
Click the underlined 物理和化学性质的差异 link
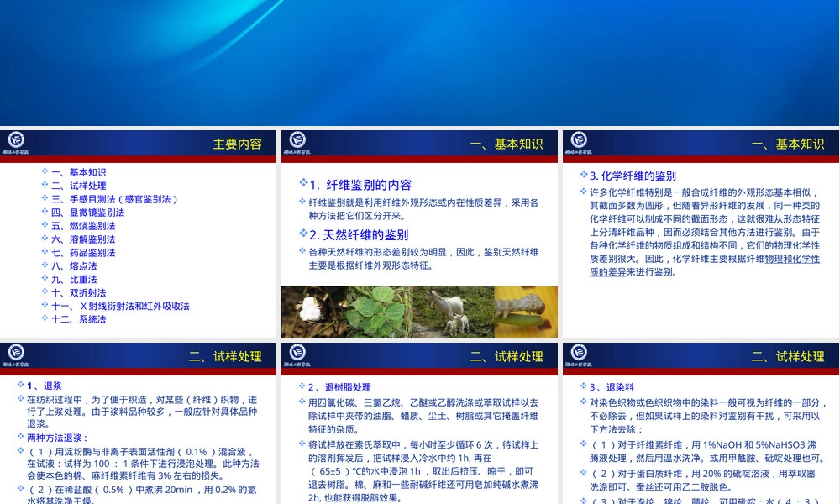[x=705, y=265]
